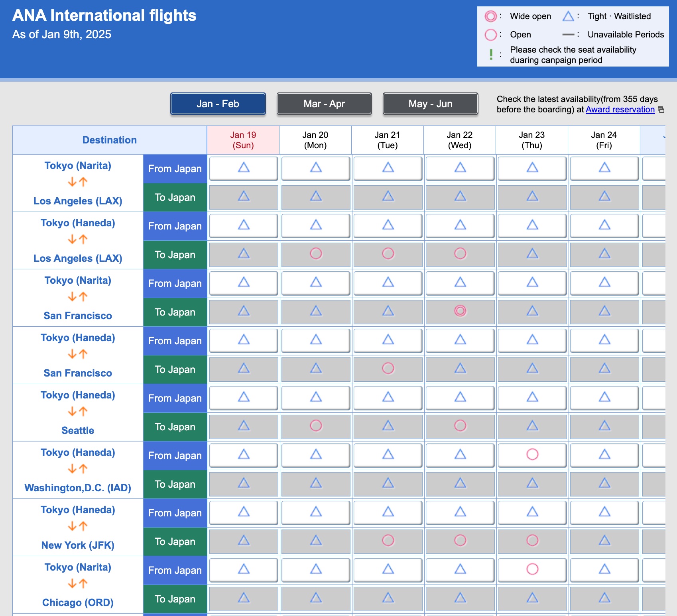This screenshot has height=616, width=677.
Task: Select the open seat for Chicago from Japan Jan 23
Action: (x=532, y=570)
